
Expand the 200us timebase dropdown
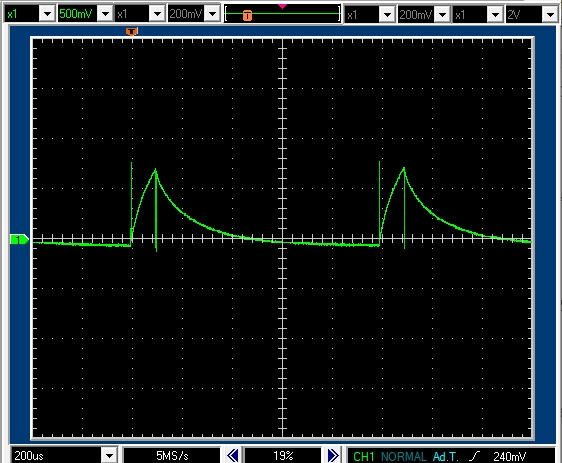109,456
